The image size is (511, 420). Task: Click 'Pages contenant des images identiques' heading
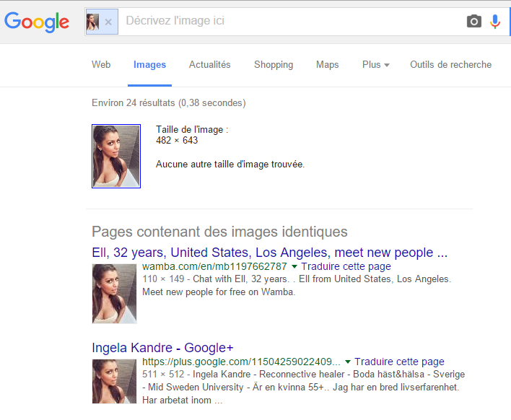point(219,232)
